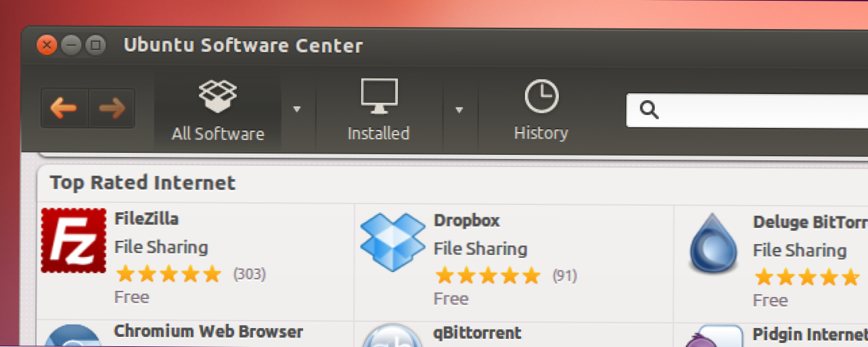Viewport: 868px width, 347px height.
Task: Click the Free price under FileZilla
Action: coord(132,297)
